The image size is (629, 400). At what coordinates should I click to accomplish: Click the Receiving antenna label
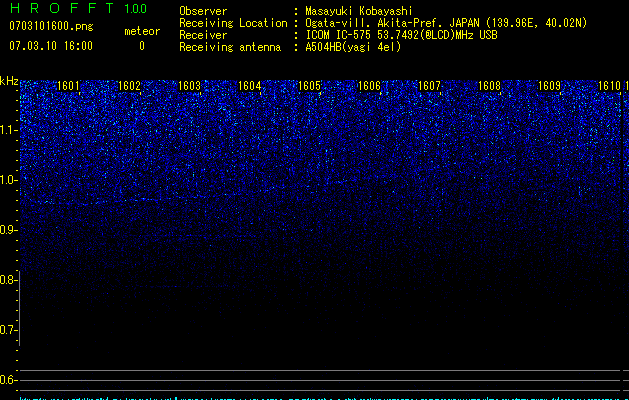click(x=230, y=47)
